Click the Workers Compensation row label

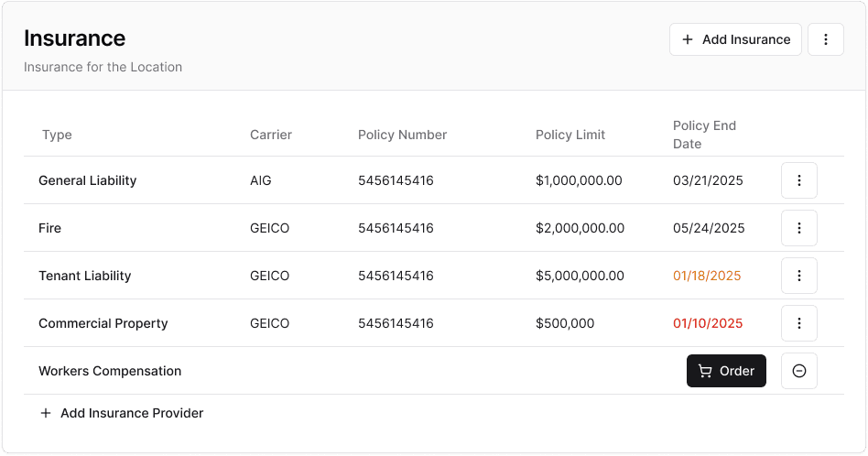click(x=110, y=371)
